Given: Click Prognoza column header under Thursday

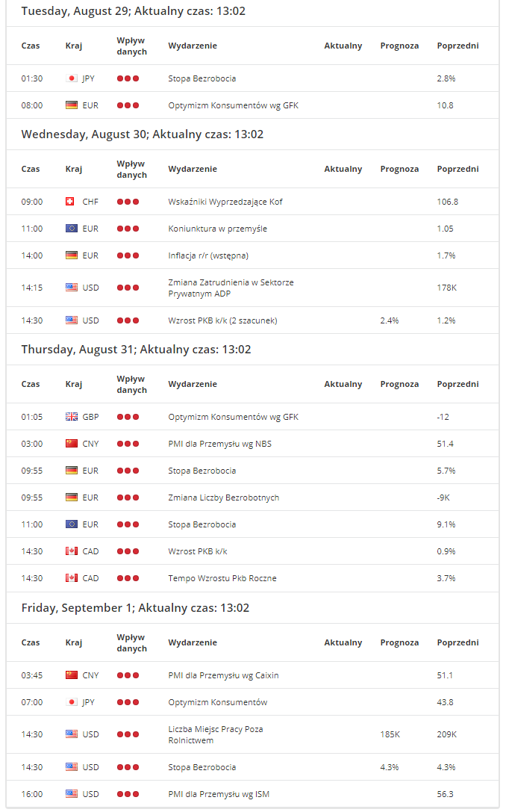Looking at the screenshot, I should pos(399,384).
